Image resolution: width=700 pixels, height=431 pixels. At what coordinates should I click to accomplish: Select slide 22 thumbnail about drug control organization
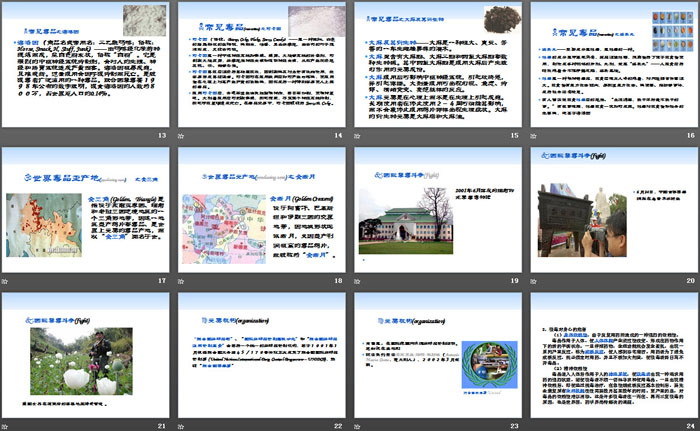262,355
